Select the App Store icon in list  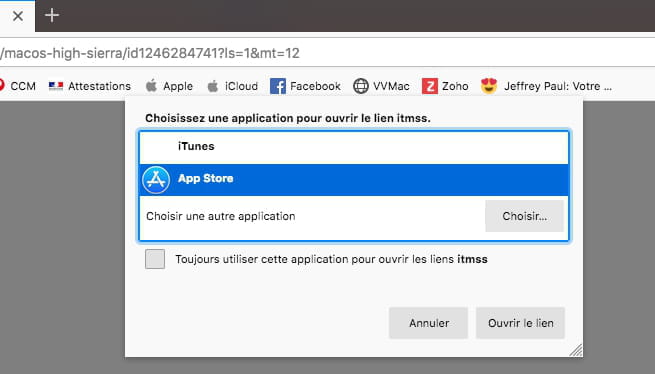click(156, 180)
